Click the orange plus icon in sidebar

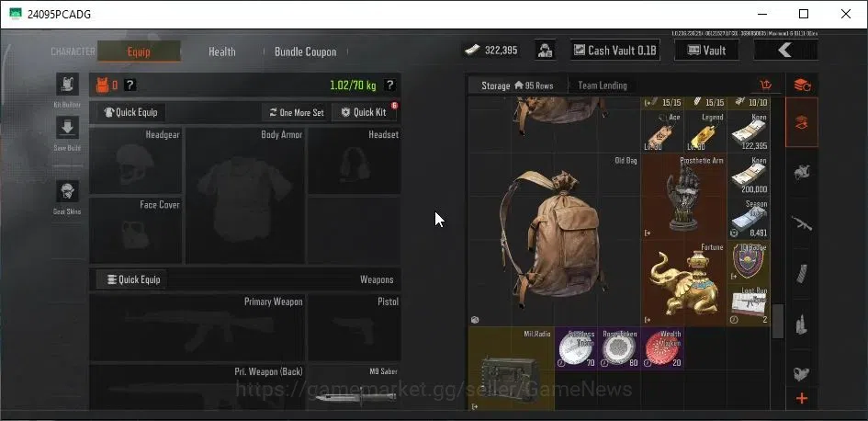[802, 398]
